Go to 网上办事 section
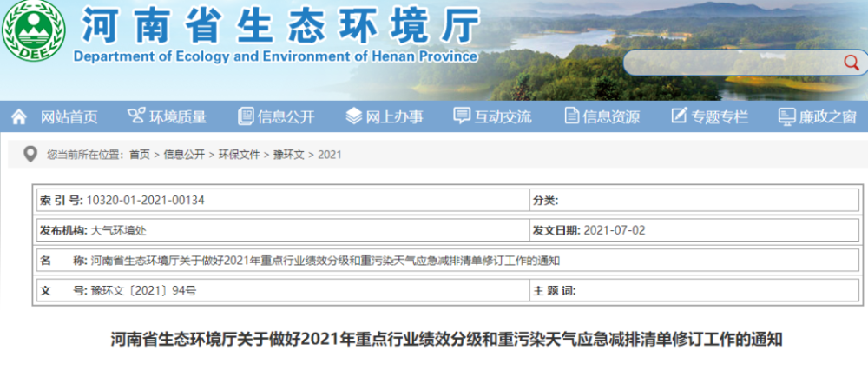Screen dimensions: 868x384 tap(394, 117)
